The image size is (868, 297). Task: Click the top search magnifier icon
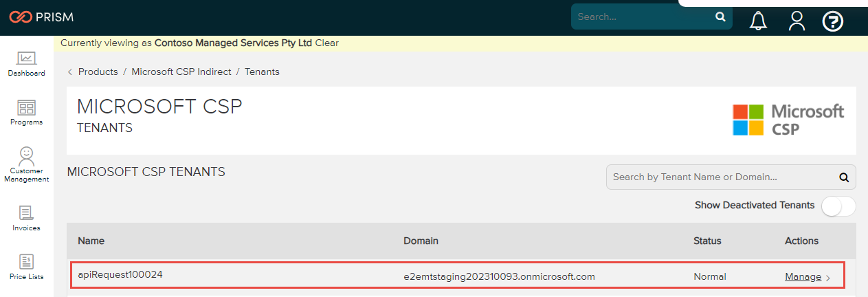(720, 16)
